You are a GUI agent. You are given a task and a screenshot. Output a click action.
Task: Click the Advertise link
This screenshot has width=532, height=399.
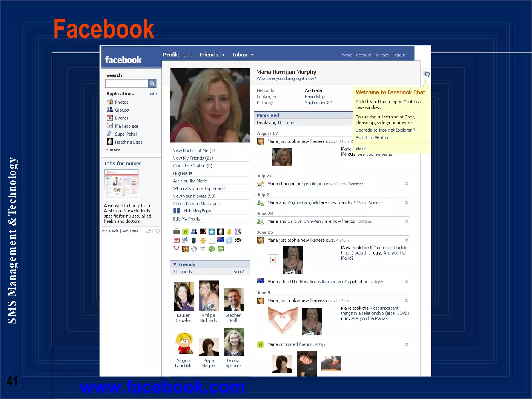(130, 231)
